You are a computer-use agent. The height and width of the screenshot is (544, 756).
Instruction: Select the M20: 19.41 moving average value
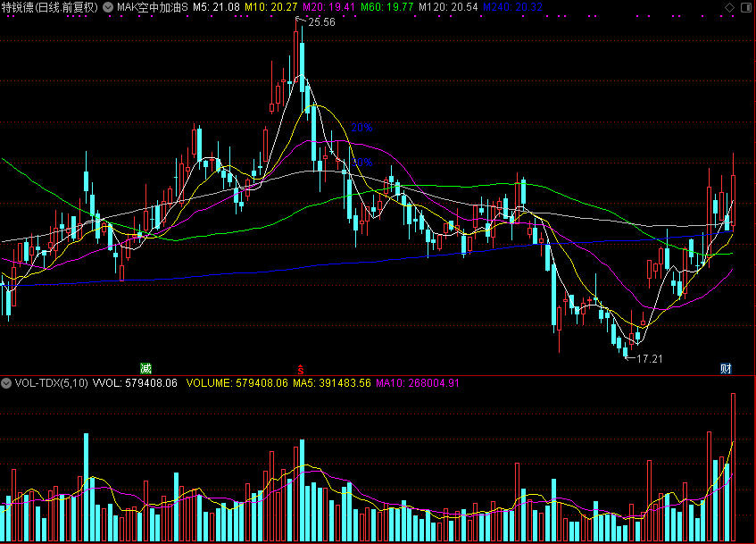pyautogui.click(x=328, y=7)
